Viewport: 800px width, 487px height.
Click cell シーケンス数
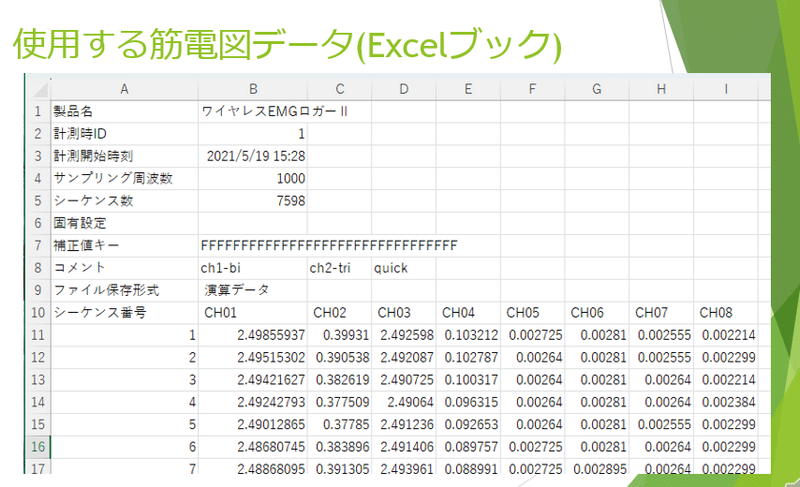pyautogui.click(x=124, y=200)
